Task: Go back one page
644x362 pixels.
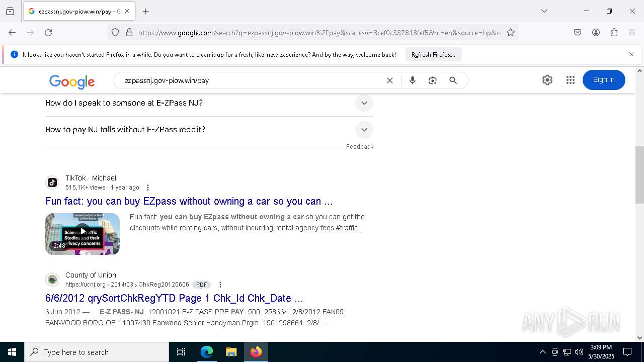Action: (x=12, y=32)
